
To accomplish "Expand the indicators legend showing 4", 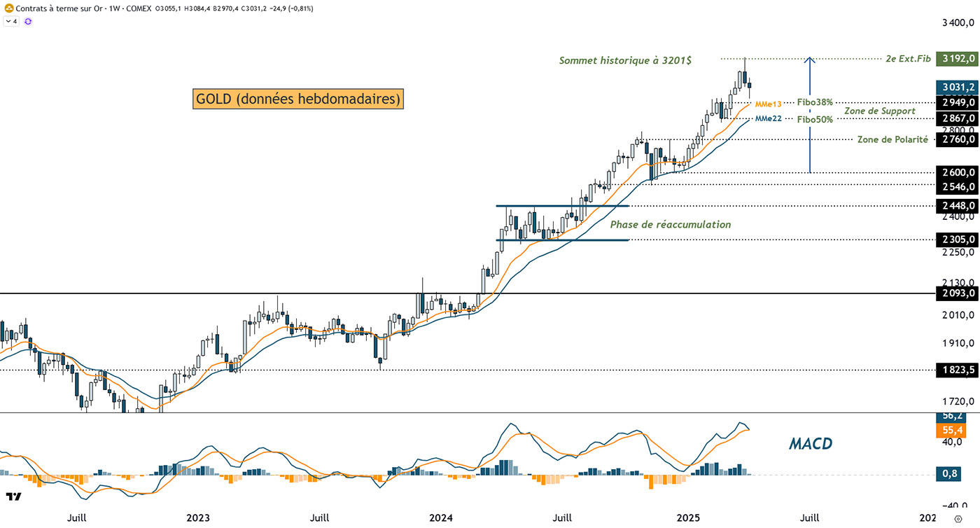I will pyautogui.click(x=11, y=22).
